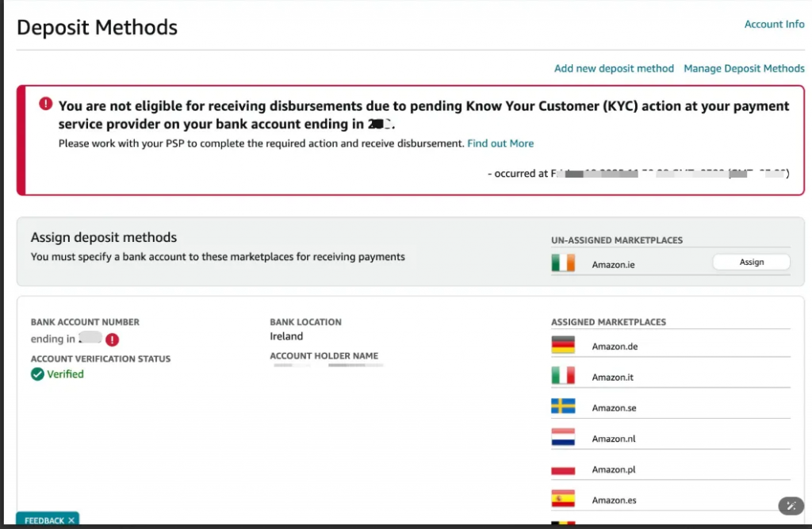Click the Swedish flag for Amazon.se
Screen dimensions: 812x529
(563, 406)
